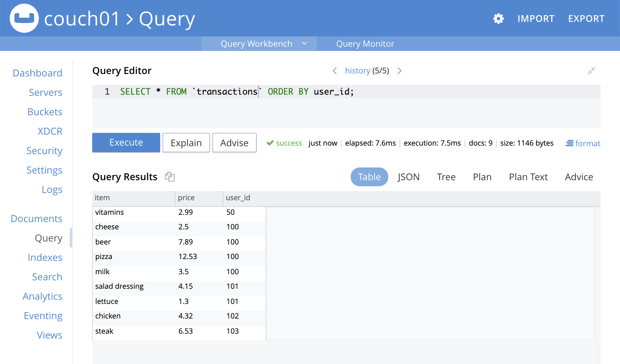Click the elapsed: 7.6ms status text
This screenshot has height=364, width=620.
pyautogui.click(x=370, y=143)
